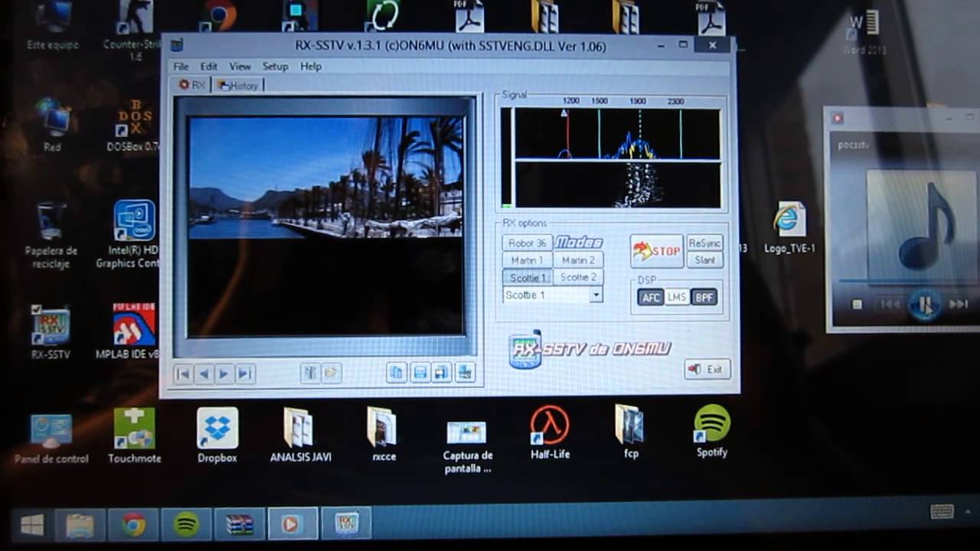The height and width of the screenshot is (551, 980).
Task: Save received image with diskette icon
Action: [x=420, y=373]
